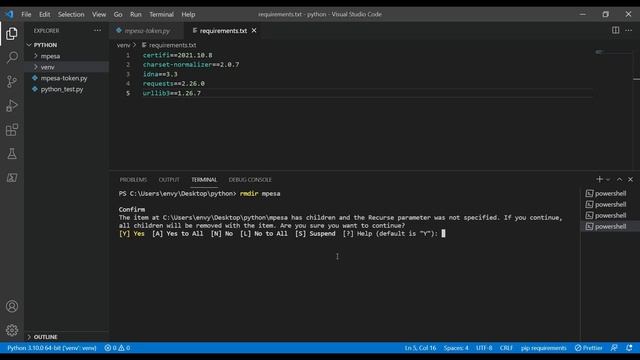Show errors and warnings count in status bar

pyautogui.click(x=117, y=348)
